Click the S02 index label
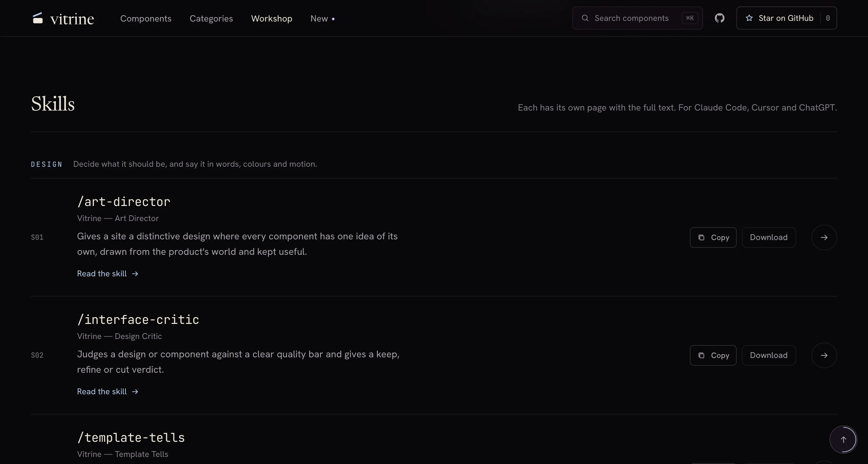Screen dimensions: 868x464 click(x=37, y=355)
